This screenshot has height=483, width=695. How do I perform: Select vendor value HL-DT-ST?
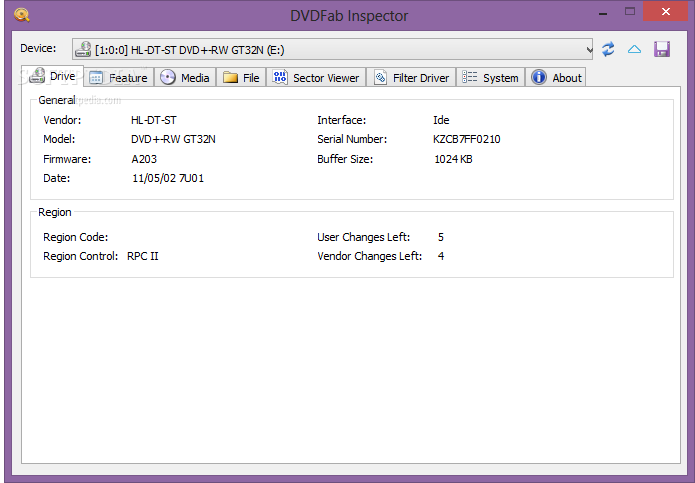[x=153, y=120]
